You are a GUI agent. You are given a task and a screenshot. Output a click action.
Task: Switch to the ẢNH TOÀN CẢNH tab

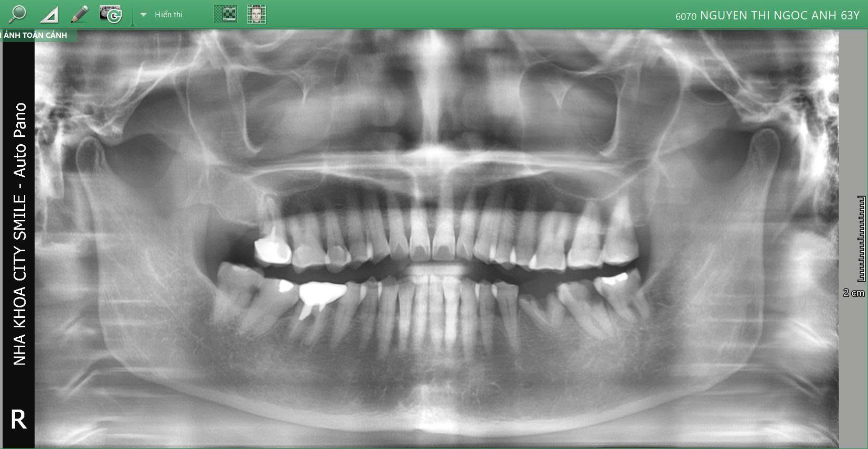coord(36,35)
